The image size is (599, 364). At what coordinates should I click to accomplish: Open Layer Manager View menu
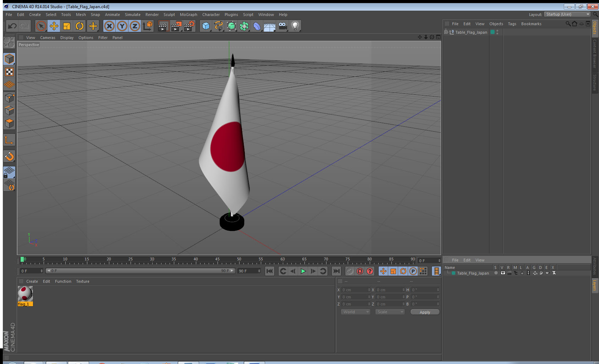[480, 260]
